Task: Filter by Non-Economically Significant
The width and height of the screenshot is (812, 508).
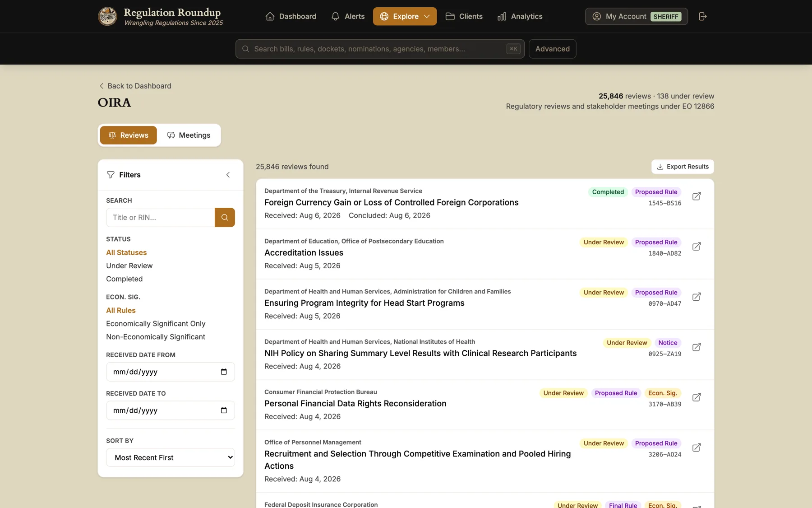Action: click(156, 337)
